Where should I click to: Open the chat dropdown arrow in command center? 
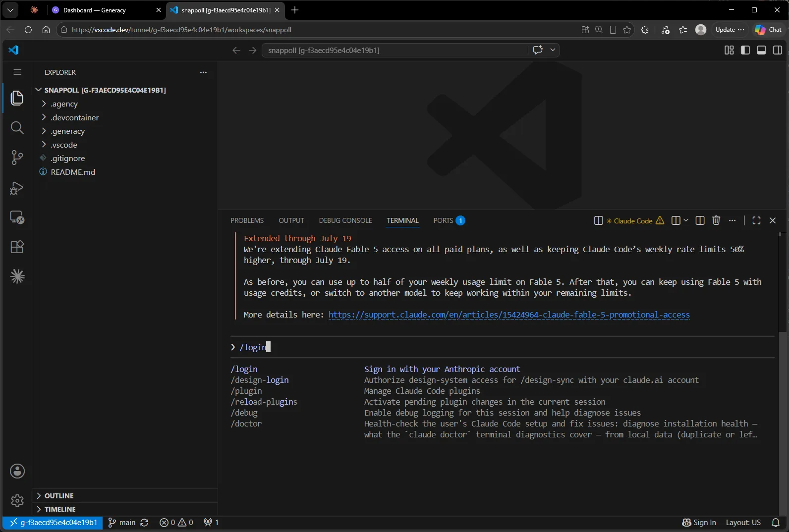553,50
